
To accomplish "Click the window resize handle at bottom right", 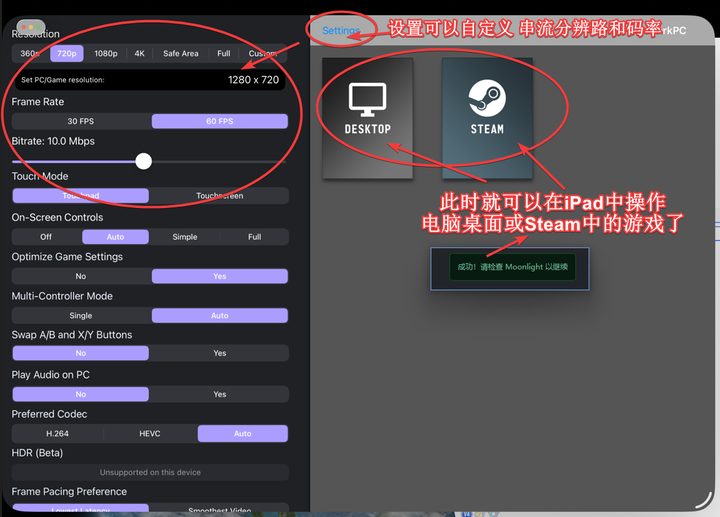I will click(704, 500).
